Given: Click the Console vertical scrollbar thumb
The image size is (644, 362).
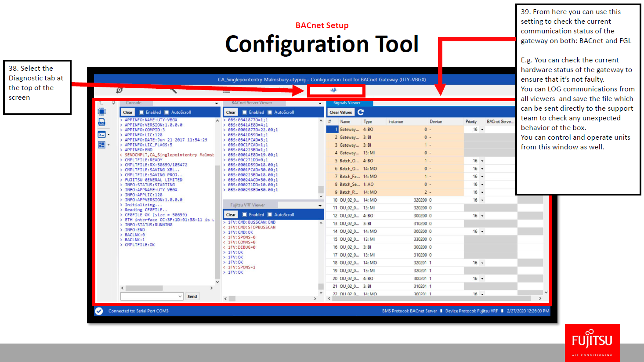Looking at the screenshot, I should pyautogui.click(x=217, y=222).
